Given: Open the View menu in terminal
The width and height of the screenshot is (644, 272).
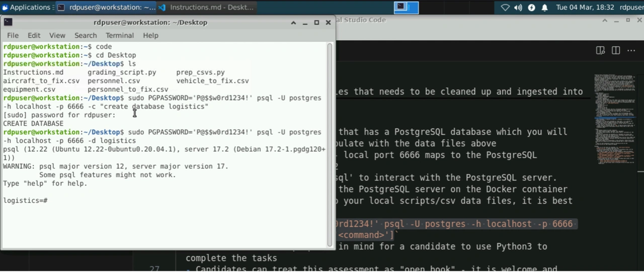Looking at the screenshot, I should pos(57,35).
